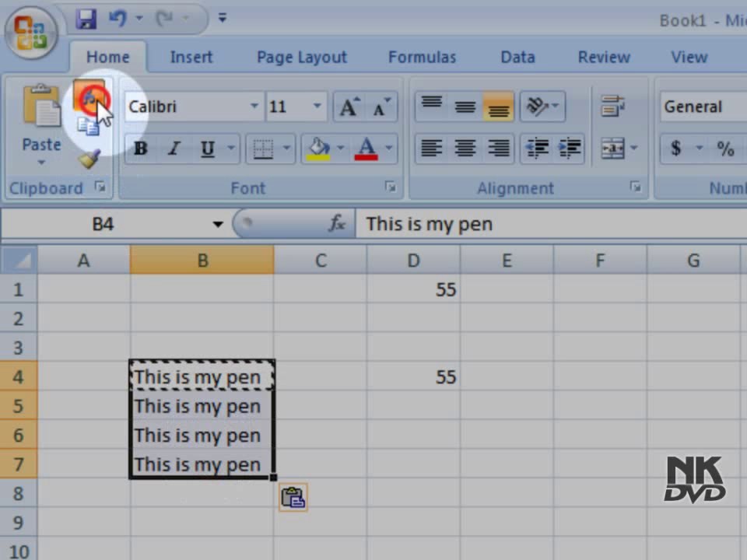
Task: Expand the Paste options arrow
Action: (x=41, y=163)
